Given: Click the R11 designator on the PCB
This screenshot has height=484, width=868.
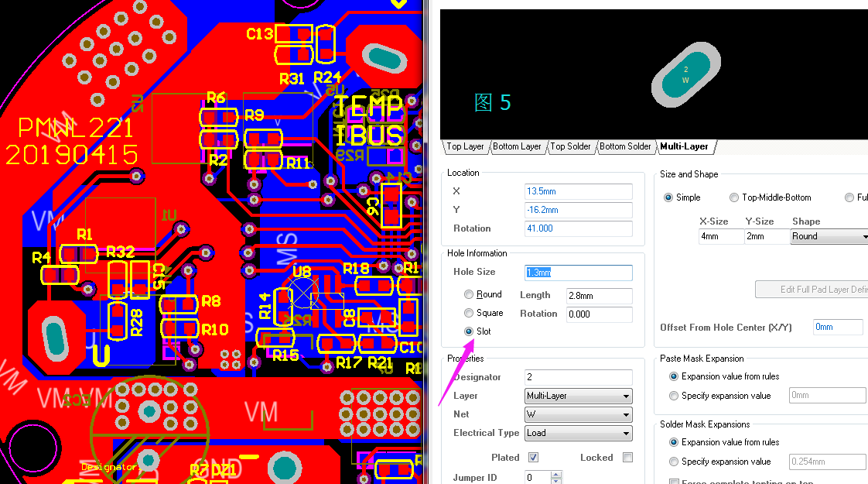Looking at the screenshot, I should 299,163.
